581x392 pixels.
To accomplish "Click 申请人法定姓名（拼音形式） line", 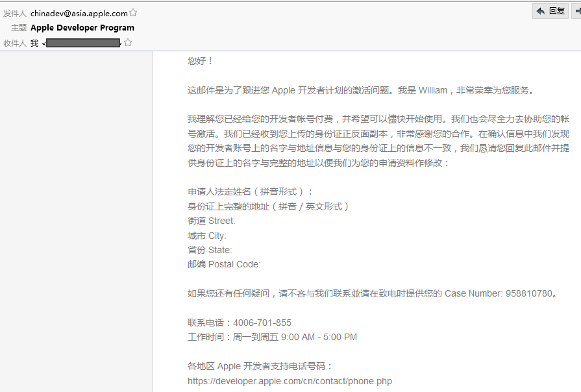I will (x=251, y=192).
